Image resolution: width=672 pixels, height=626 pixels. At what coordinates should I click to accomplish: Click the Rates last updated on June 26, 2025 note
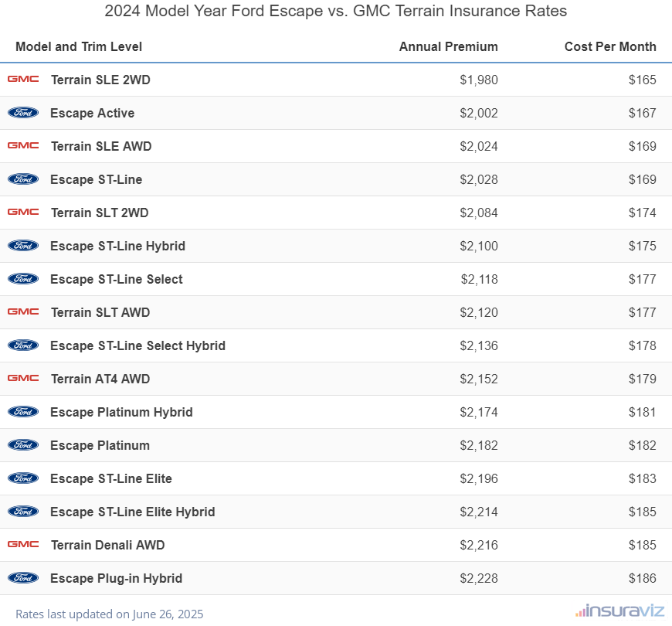pyautogui.click(x=109, y=614)
